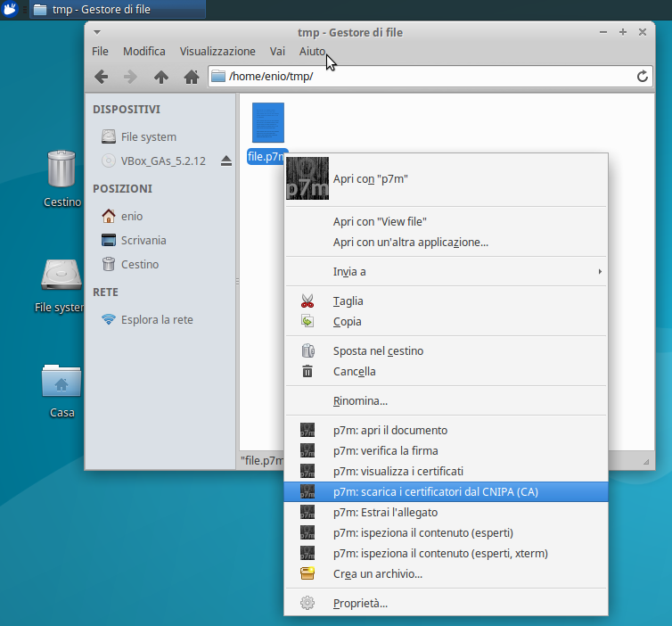Go up to the parent folder
Image resolution: width=672 pixels, height=626 pixels.
click(160, 77)
